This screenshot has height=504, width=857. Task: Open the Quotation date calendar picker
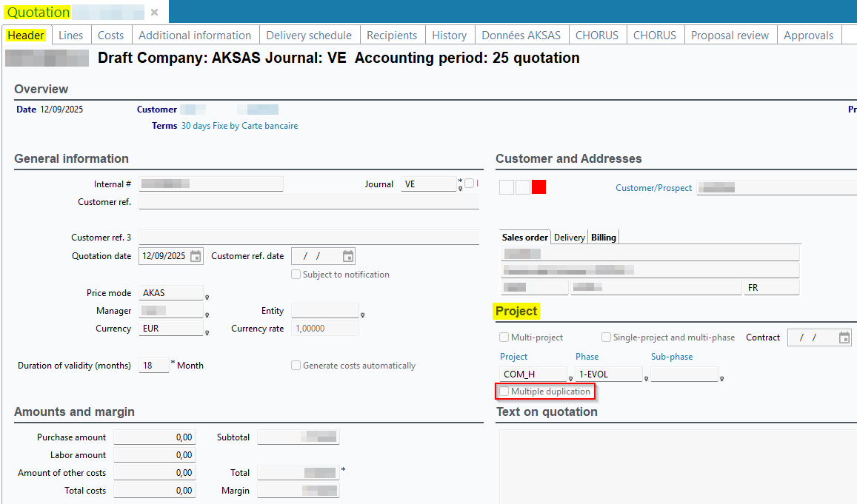[x=196, y=256]
